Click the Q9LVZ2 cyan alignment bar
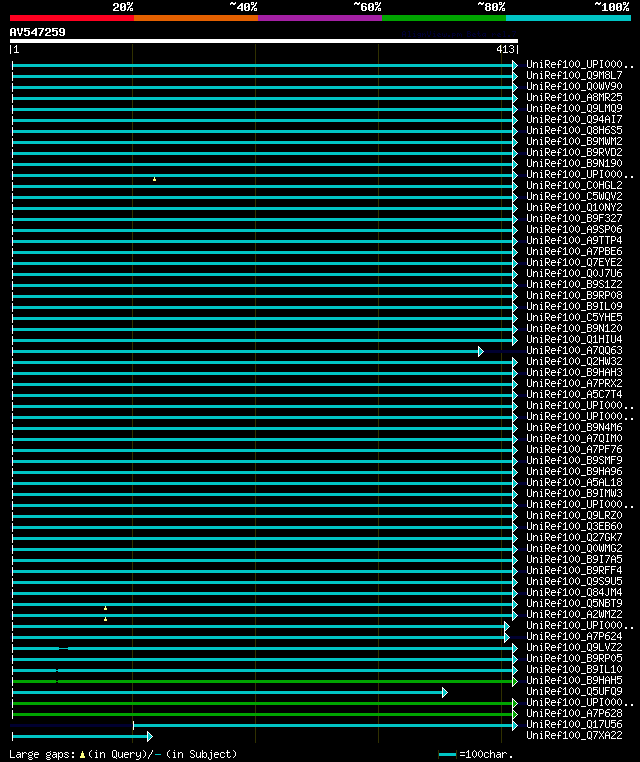Image resolution: width=640 pixels, height=762 pixels. click(x=265, y=648)
